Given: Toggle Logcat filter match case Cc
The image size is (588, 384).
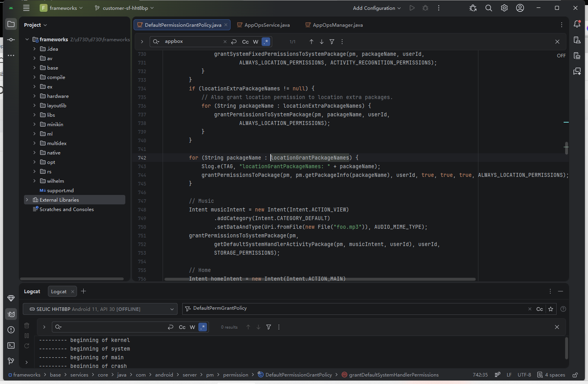Looking at the screenshot, I should 540,309.
